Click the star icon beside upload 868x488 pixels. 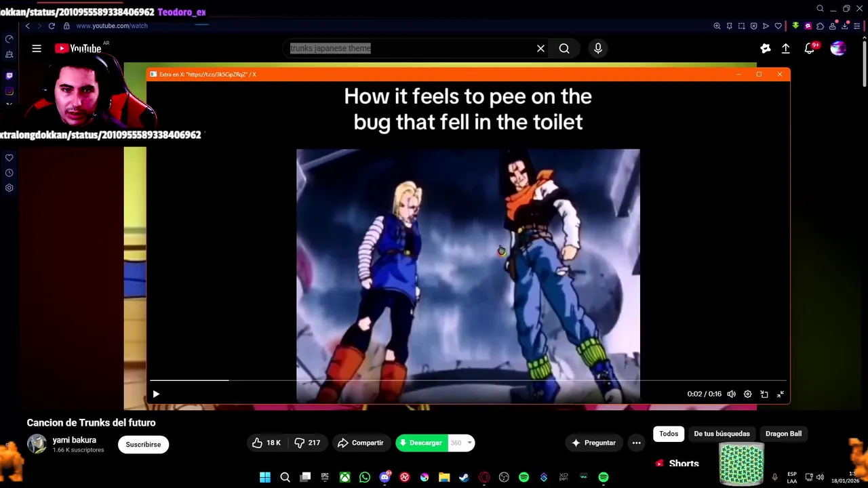tap(766, 48)
